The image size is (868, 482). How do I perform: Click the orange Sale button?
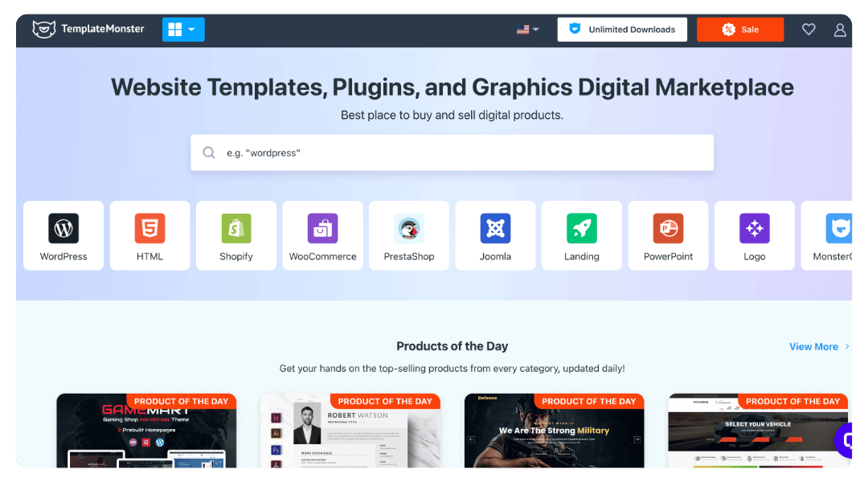coord(739,30)
